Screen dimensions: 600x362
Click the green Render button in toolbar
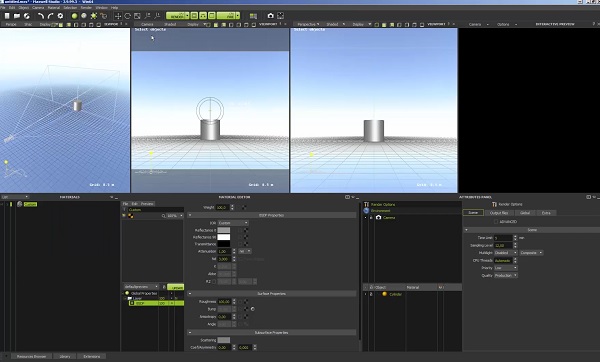176,16
